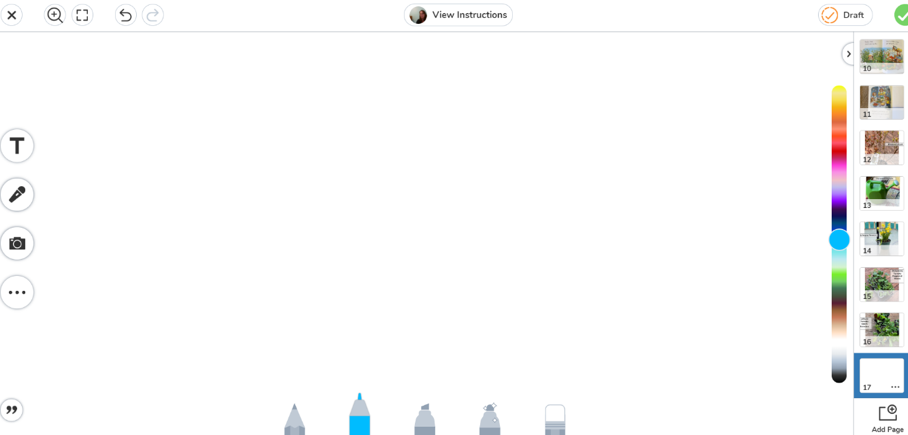The image size is (908, 435).
Task: Undo the last action
Action: click(x=125, y=15)
